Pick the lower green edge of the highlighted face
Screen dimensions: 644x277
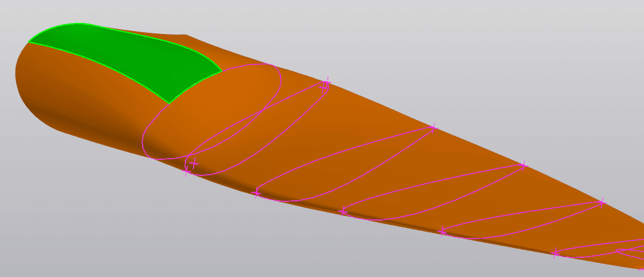click(x=99, y=69)
